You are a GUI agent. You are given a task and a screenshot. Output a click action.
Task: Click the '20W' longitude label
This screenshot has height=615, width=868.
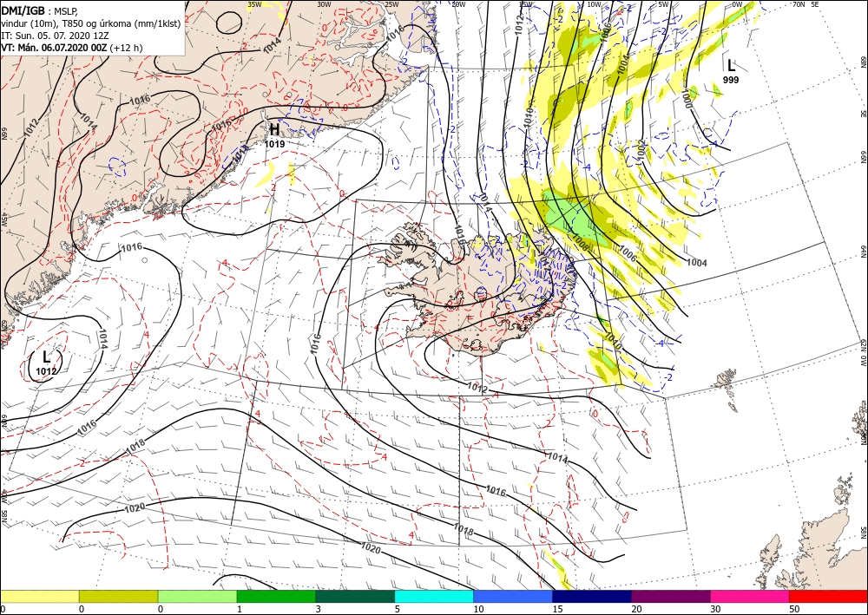[x=458, y=4]
